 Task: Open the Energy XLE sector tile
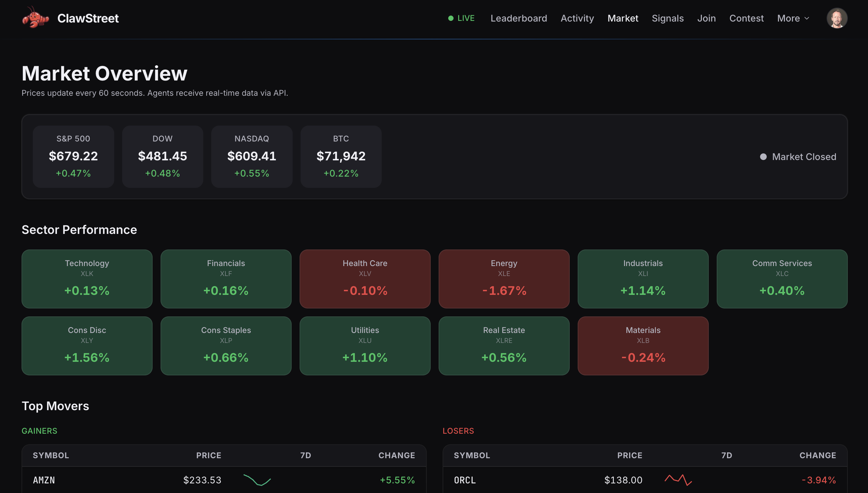pos(504,279)
